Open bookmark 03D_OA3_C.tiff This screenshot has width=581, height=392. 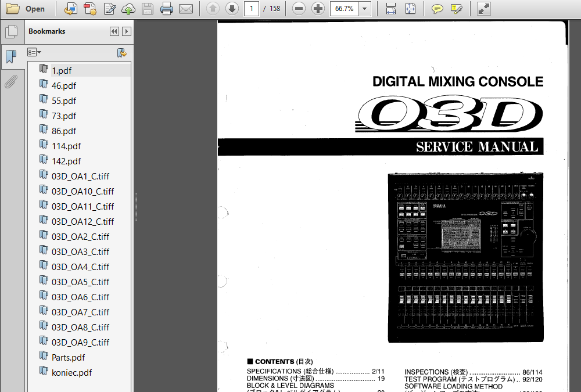pyautogui.click(x=80, y=252)
